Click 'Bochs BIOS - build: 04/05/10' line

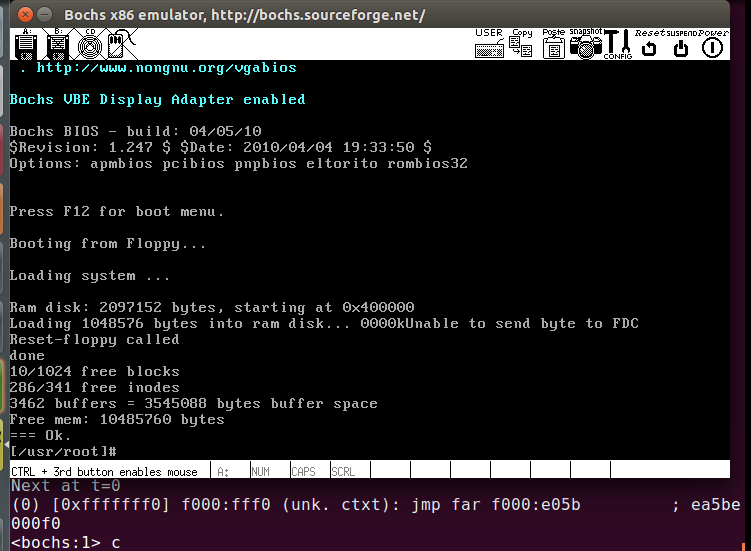pos(136,131)
